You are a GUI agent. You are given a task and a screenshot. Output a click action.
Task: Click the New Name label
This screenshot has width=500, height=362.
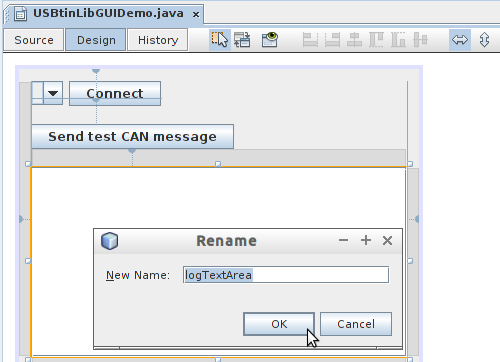pos(138,275)
